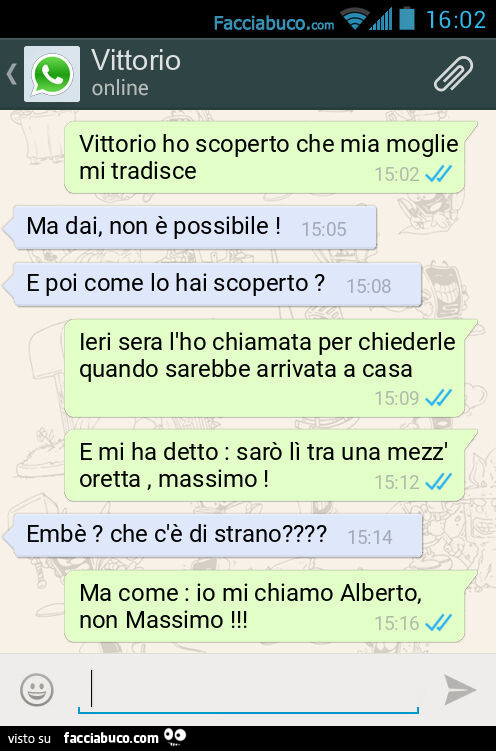Tap the 16:02 clock in status bar
This screenshot has width=496, height=751.
pyautogui.click(x=455, y=20)
